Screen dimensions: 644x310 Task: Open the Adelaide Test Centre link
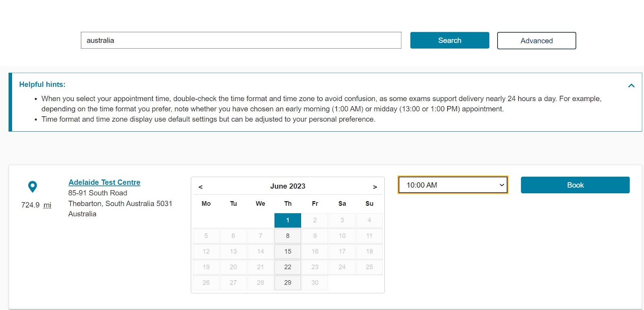[x=104, y=182]
